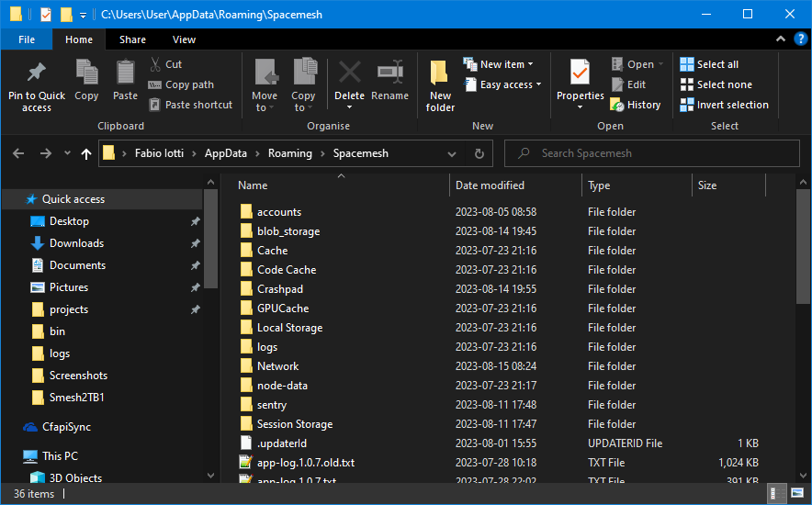The height and width of the screenshot is (505, 812).
Task: Switch to the View tab
Action: [x=184, y=39]
